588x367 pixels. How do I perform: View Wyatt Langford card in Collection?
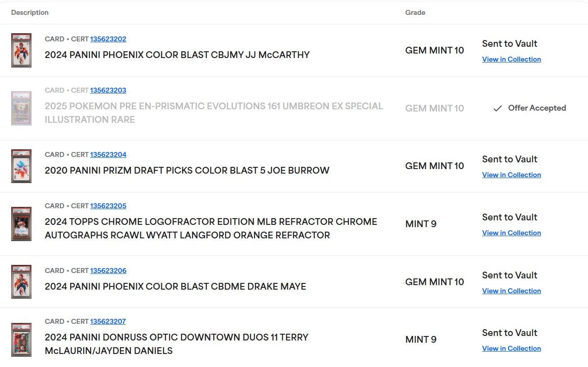(512, 233)
